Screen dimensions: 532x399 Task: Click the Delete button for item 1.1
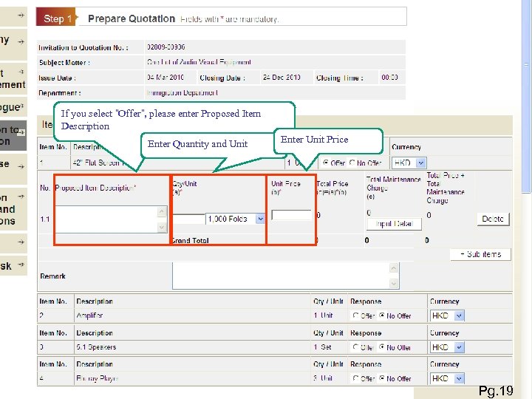click(x=493, y=219)
